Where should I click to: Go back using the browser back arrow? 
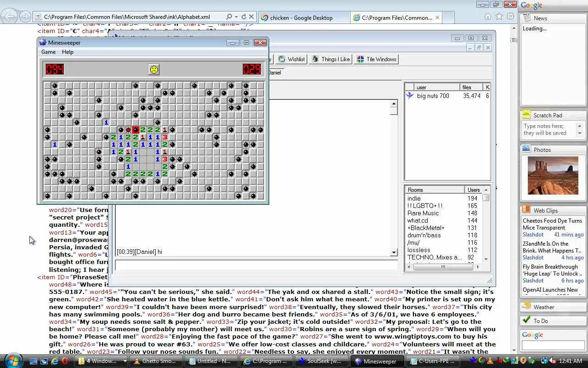click(x=9, y=17)
